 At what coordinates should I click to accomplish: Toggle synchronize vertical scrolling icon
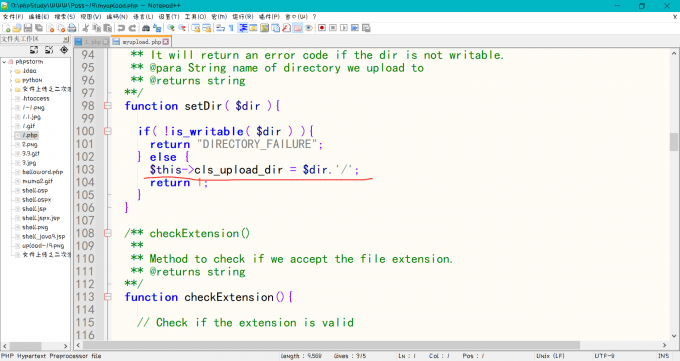point(196,28)
